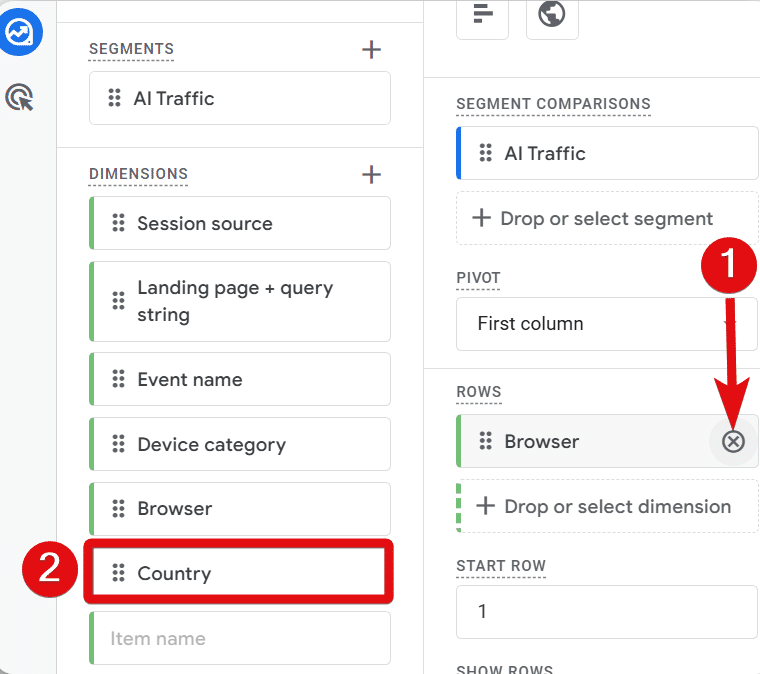Select the AI Traffic segment card

(240, 98)
